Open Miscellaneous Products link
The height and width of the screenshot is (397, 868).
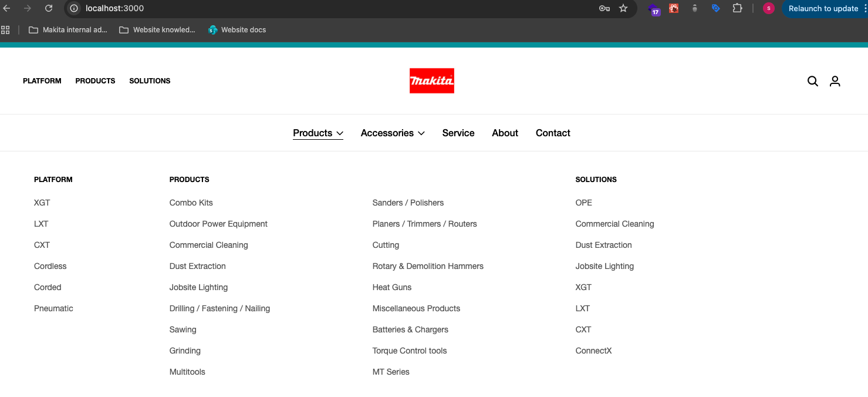click(x=416, y=308)
